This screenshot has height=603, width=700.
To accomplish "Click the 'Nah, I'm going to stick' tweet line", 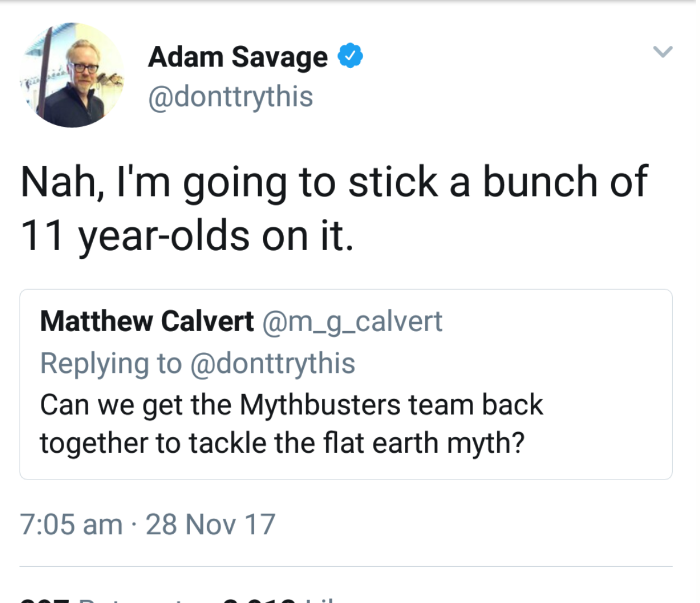I will pos(334,182).
